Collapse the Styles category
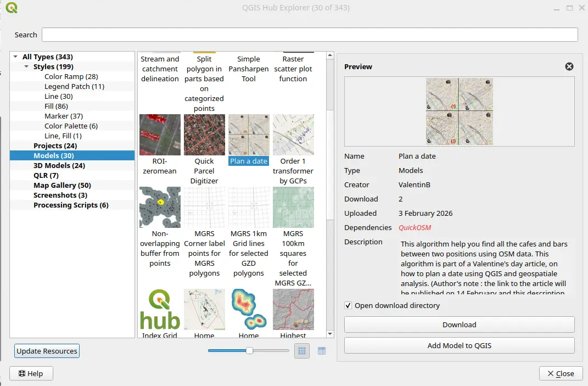Viewport: 588px width, 386px height. point(25,66)
